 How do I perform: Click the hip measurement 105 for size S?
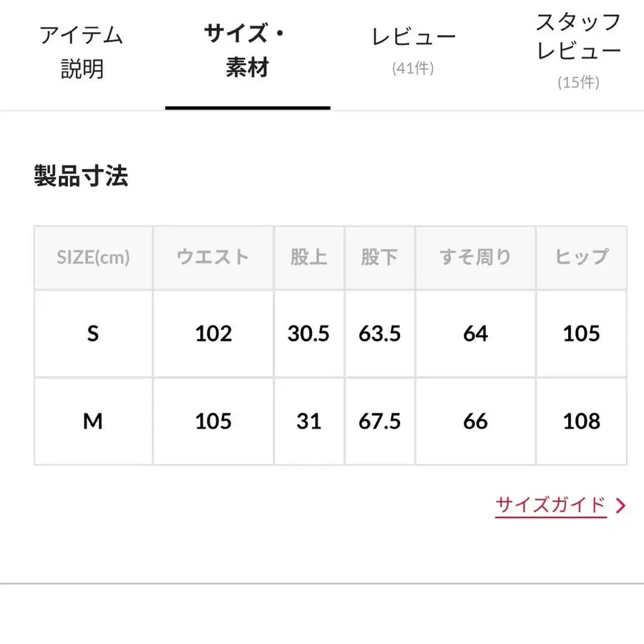tap(582, 333)
